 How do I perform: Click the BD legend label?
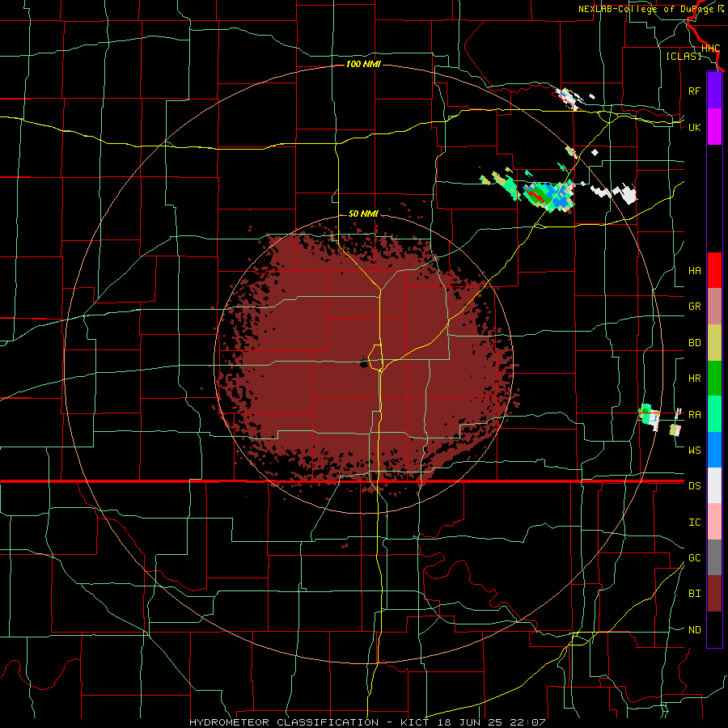point(694,343)
